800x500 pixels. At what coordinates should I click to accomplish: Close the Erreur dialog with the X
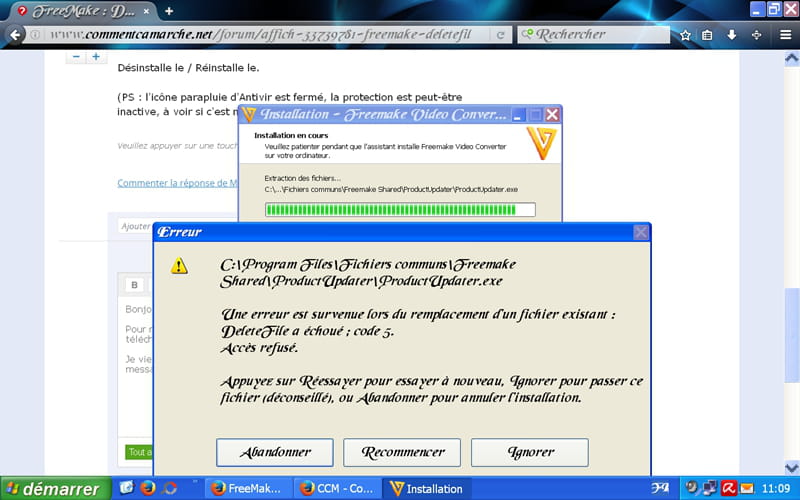pos(641,233)
